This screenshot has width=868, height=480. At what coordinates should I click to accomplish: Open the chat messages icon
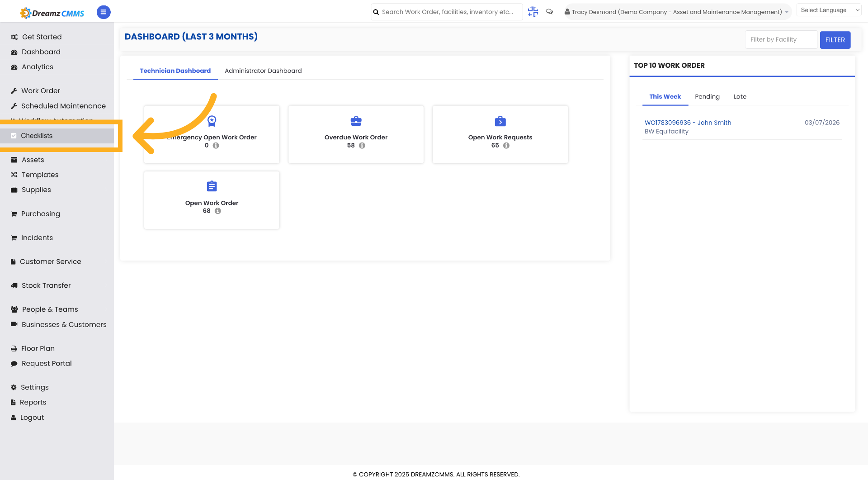549,12
